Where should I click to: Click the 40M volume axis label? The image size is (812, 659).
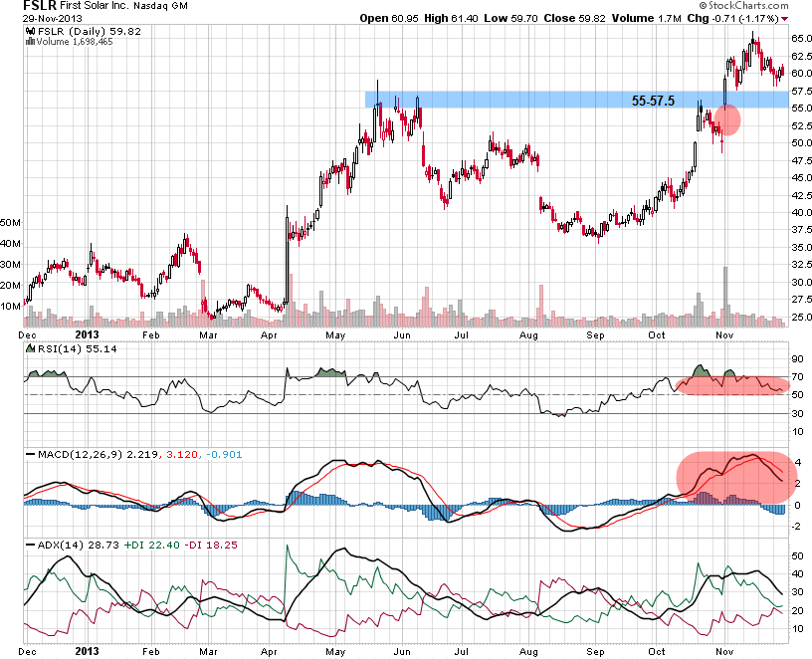(x=10, y=243)
